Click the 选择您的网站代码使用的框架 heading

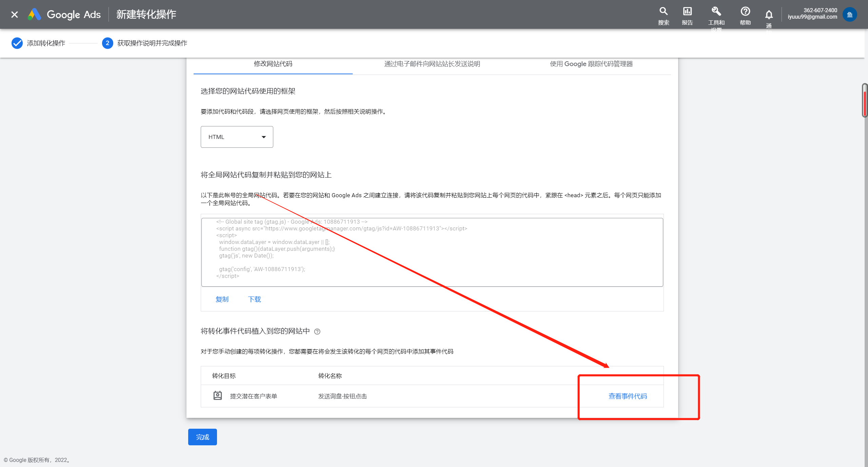tap(248, 91)
